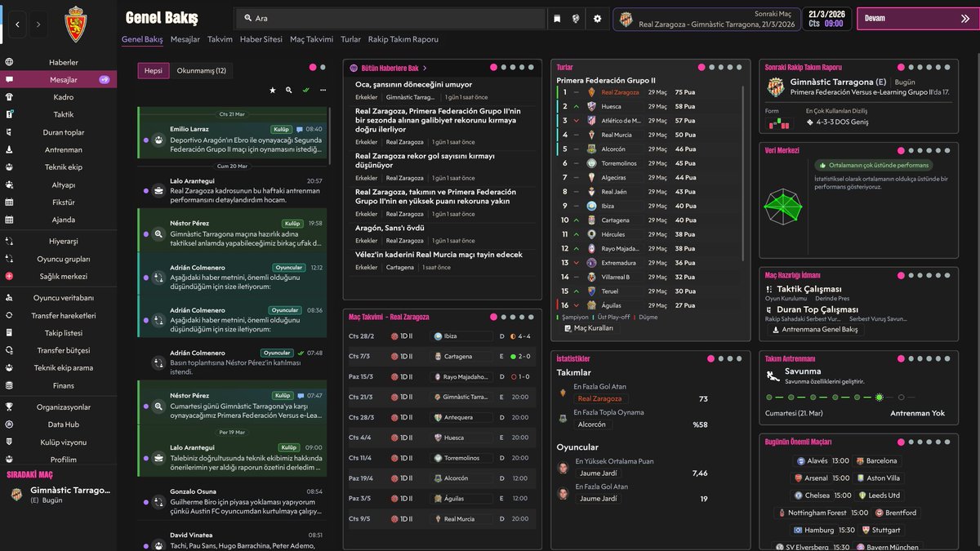Go forward with the right arrow button

pyautogui.click(x=38, y=24)
